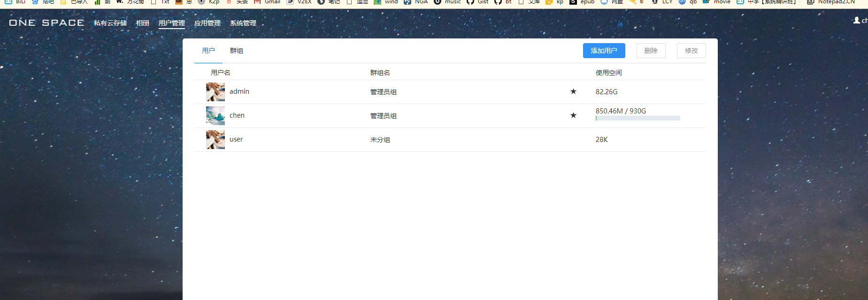Click the admin user avatar
The height and width of the screenshot is (300, 868).
tap(215, 92)
